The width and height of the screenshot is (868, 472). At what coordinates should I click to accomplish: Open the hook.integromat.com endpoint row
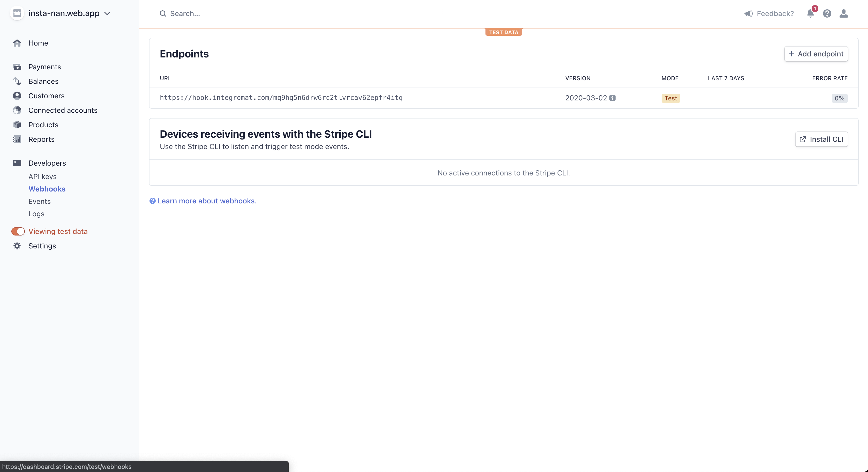(x=281, y=98)
